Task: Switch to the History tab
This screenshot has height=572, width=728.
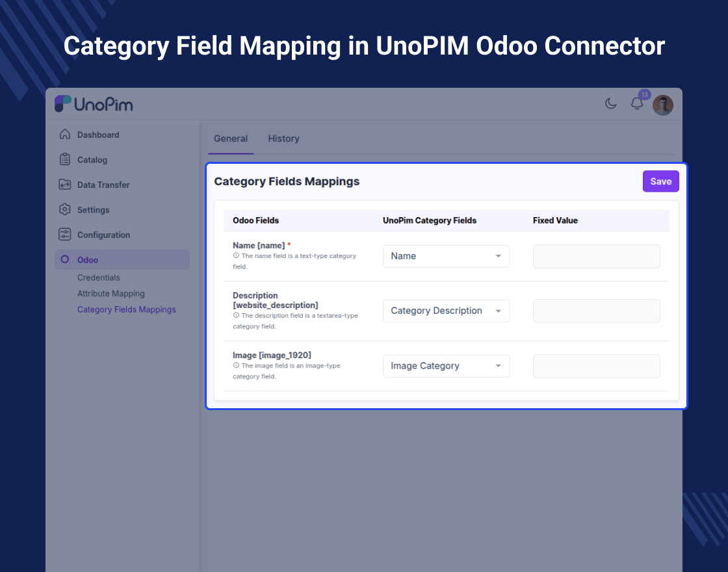Action: [283, 138]
